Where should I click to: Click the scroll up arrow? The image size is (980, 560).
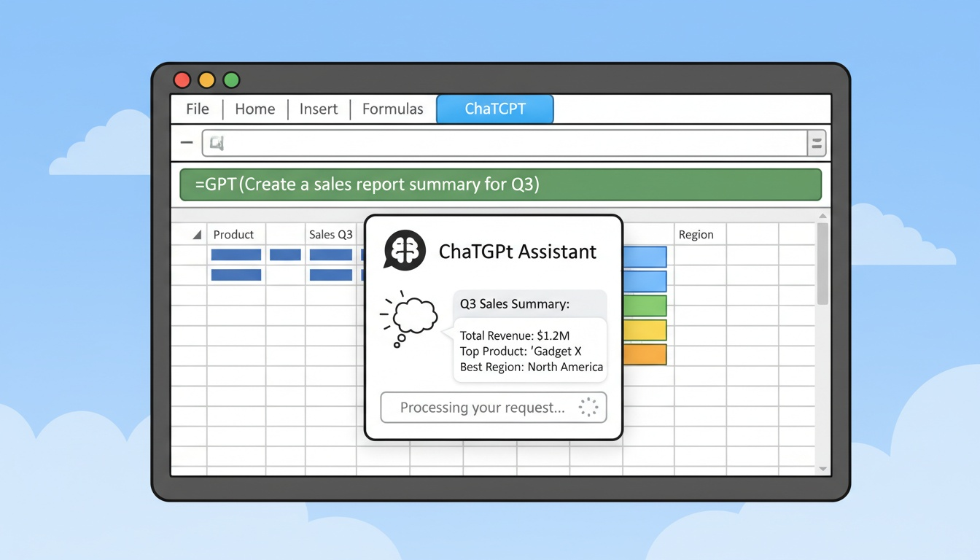pos(822,216)
